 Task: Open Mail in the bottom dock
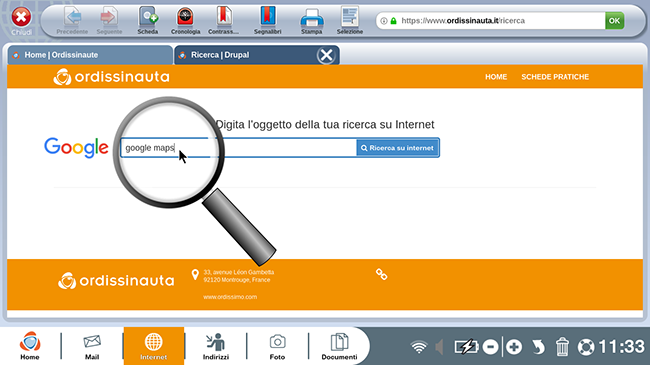click(x=92, y=347)
